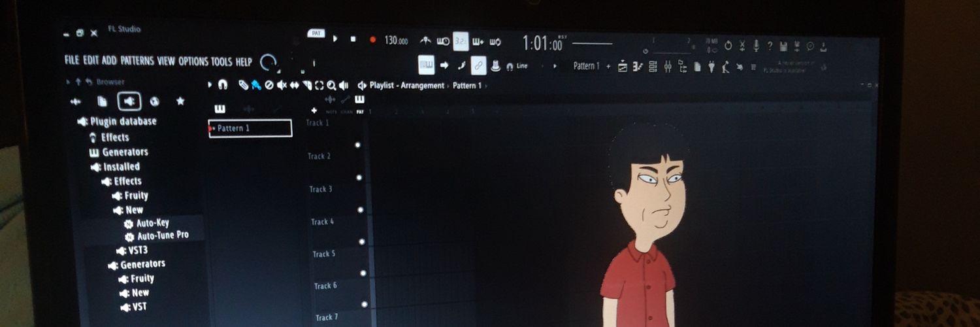The height and width of the screenshot is (327, 980).
Task: Open the piano roll view icon
Action: 638,66
